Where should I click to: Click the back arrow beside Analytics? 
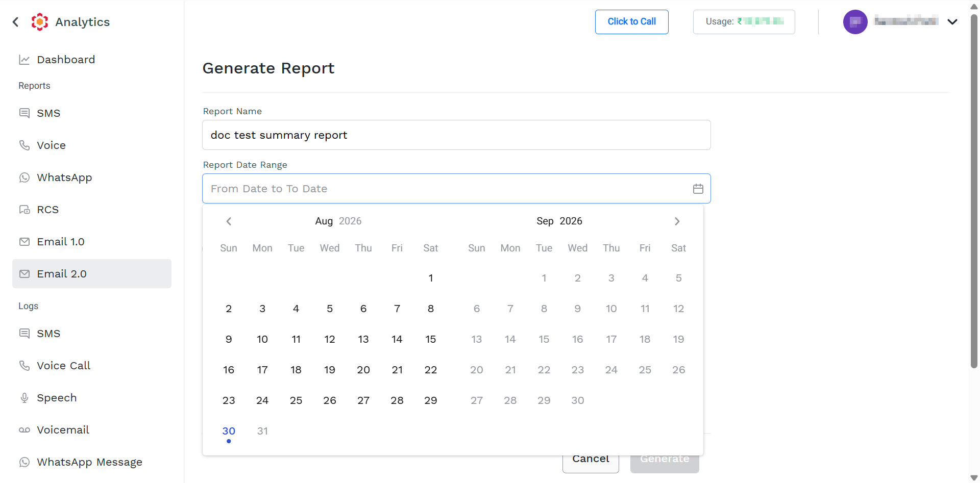coord(15,22)
